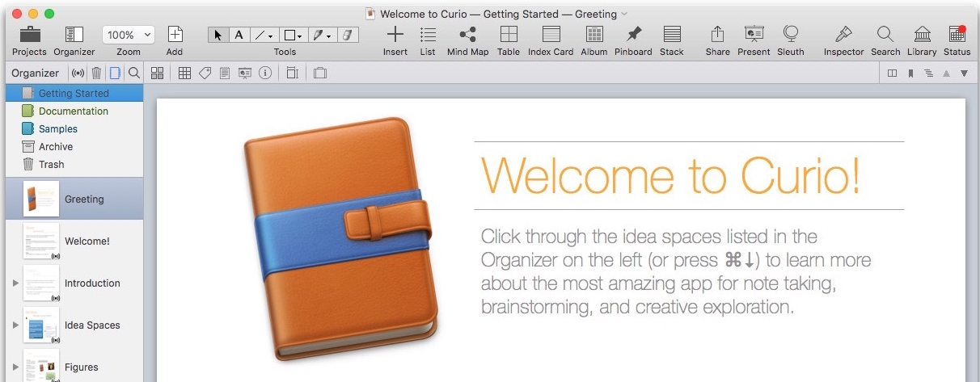Open the Projects briefcase icon
Viewport: 980px width, 382px height.
29,35
